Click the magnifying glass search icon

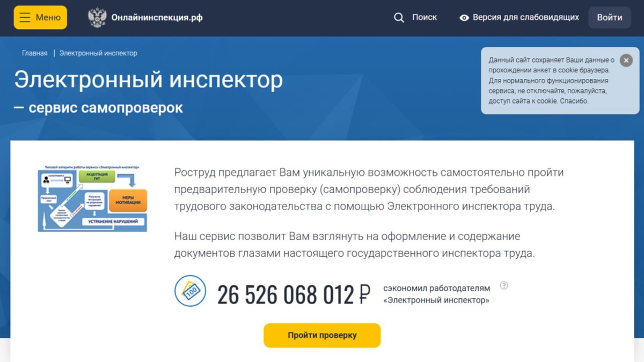click(x=399, y=18)
